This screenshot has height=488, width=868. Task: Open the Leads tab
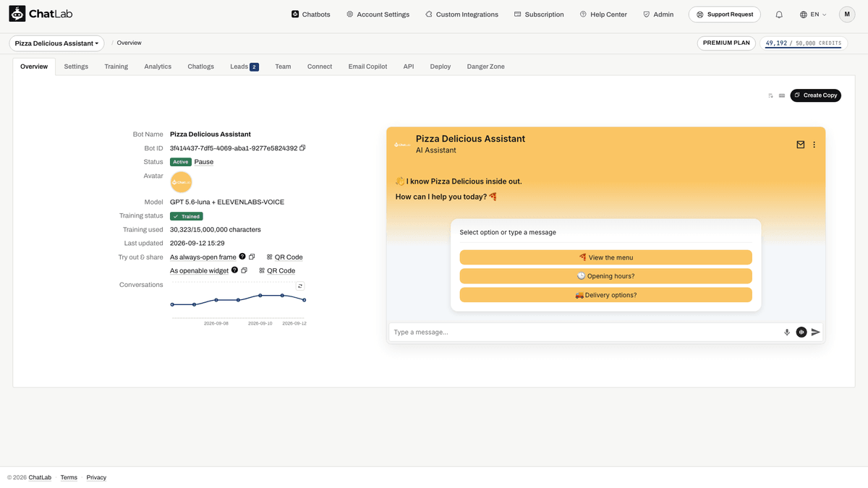(244, 67)
